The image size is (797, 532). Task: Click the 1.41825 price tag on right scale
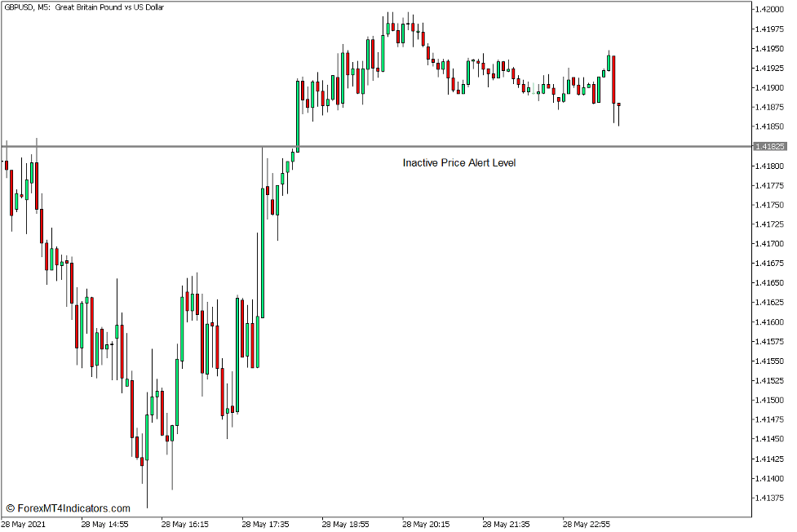(772, 145)
